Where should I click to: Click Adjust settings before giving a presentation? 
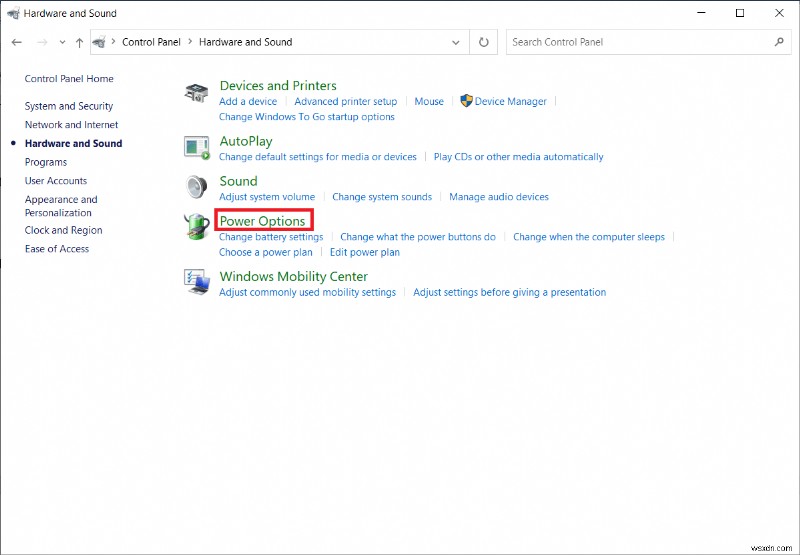click(x=510, y=292)
